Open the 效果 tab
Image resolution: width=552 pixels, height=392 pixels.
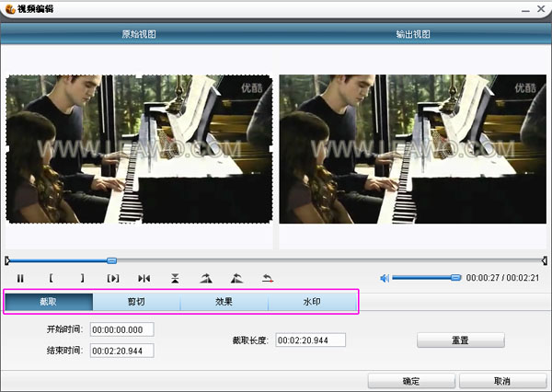pyautogui.click(x=224, y=302)
